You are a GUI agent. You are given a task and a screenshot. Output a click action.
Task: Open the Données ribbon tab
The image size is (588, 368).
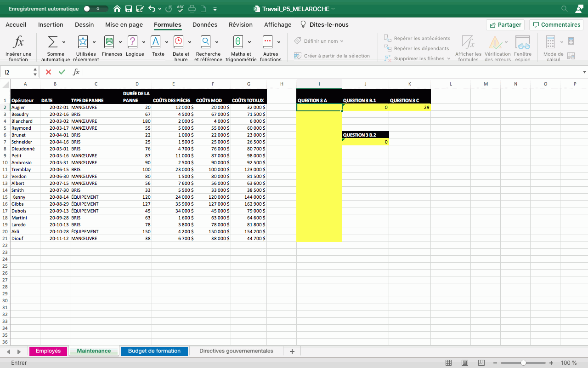click(x=205, y=25)
